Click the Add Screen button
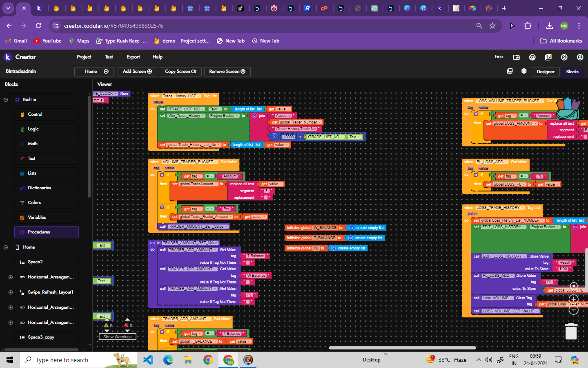Viewport: 588px width, 368px height. 137,72
